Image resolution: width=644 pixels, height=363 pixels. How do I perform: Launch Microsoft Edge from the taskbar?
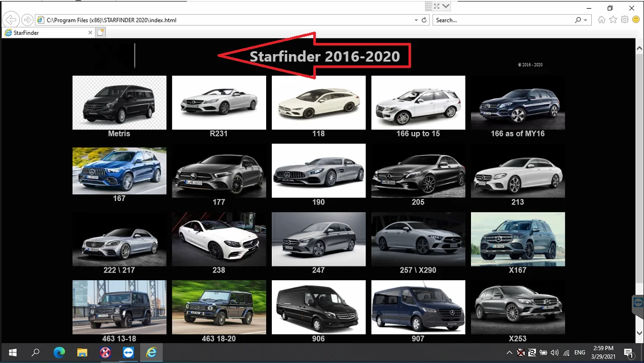coord(59,352)
